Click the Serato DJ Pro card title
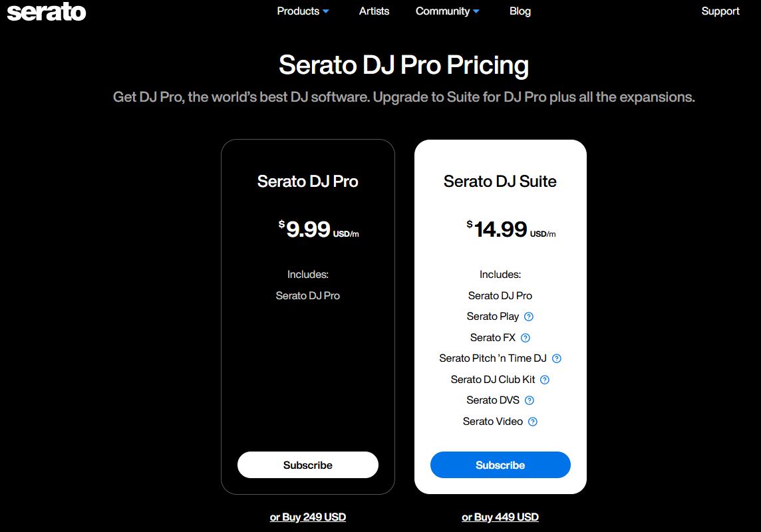The width and height of the screenshot is (761, 532). (x=307, y=181)
